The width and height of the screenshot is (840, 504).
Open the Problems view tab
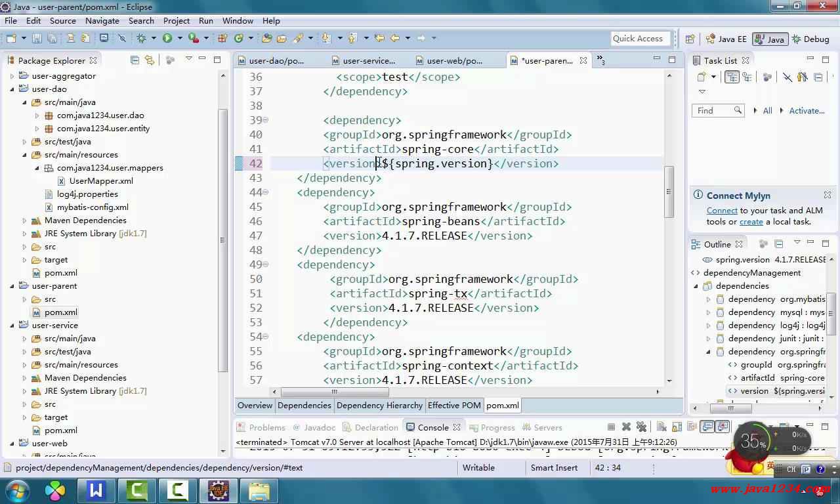[262, 427]
